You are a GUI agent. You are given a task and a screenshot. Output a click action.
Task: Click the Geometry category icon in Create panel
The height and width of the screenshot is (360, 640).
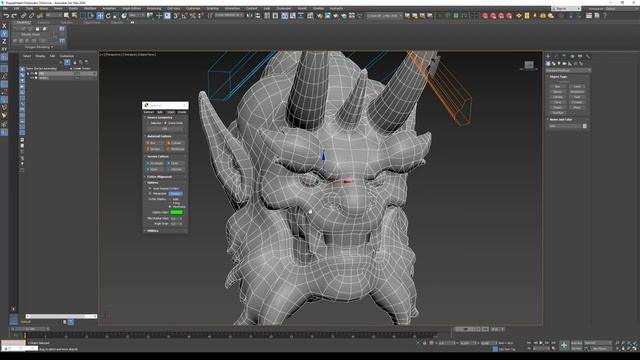pos(548,63)
